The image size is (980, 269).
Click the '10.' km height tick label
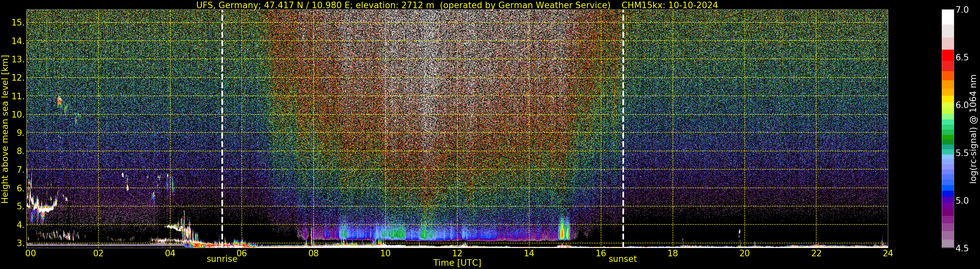(18, 115)
